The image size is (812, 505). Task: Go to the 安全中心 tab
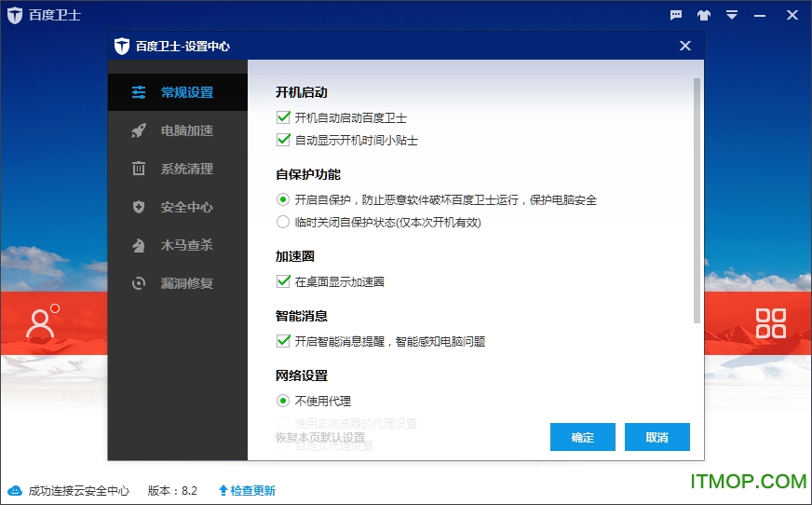point(178,207)
